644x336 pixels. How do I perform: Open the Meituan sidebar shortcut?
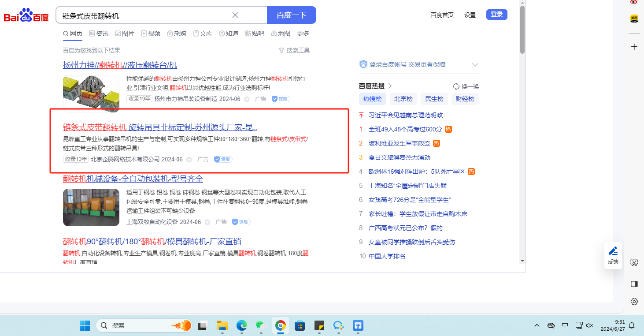634,19
